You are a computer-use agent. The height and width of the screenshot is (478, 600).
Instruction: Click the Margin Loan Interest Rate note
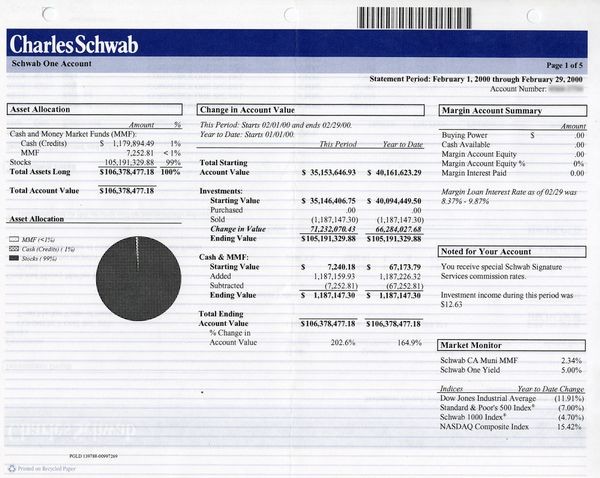(509, 196)
